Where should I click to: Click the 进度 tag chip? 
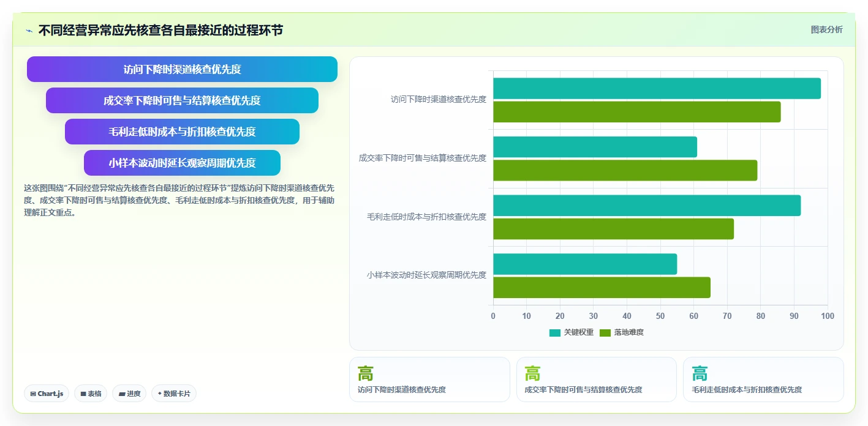pos(129,394)
